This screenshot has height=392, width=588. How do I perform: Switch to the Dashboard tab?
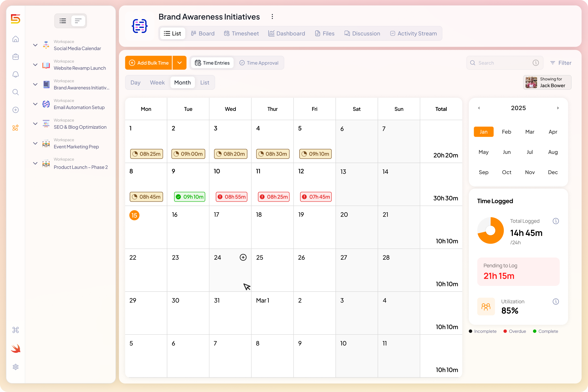[287, 33]
